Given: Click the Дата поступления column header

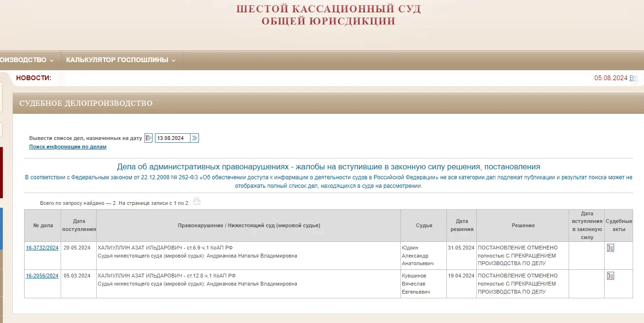Looking at the screenshot, I should coord(79,225).
